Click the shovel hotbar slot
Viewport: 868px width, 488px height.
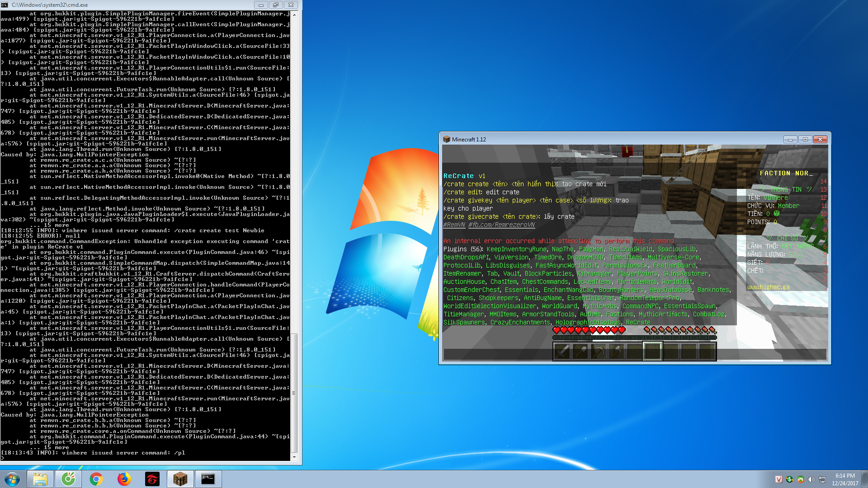click(580, 351)
